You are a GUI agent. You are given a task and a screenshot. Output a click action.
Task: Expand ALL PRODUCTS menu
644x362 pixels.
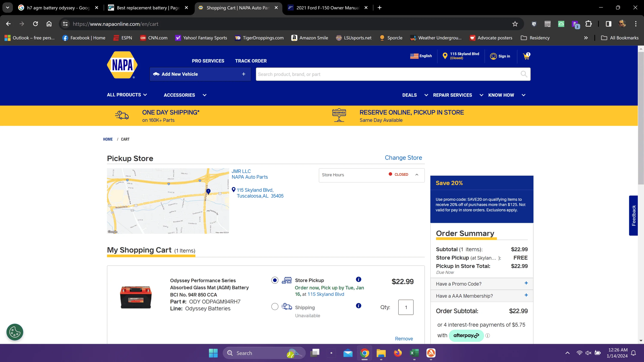pyautogui.click(x=127, y=95)
